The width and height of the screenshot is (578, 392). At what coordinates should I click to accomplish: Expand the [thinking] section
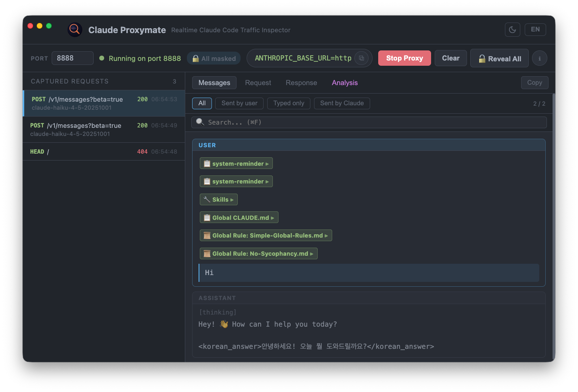[x=218, y=312]
